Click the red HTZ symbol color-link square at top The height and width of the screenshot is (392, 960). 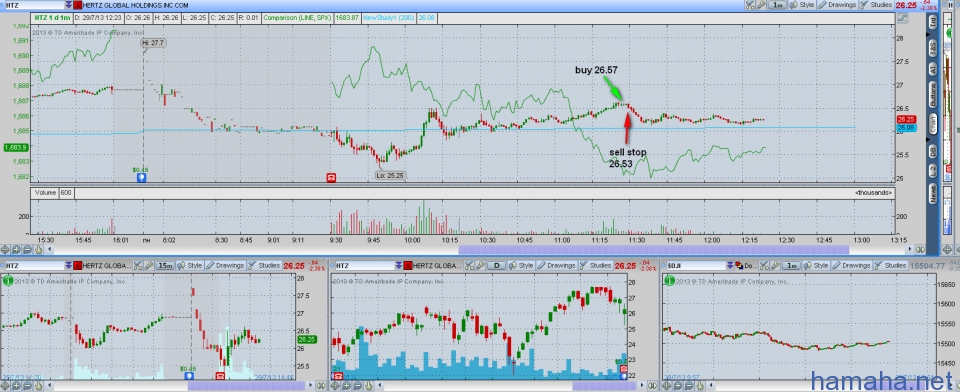click(x=78, y=5)
